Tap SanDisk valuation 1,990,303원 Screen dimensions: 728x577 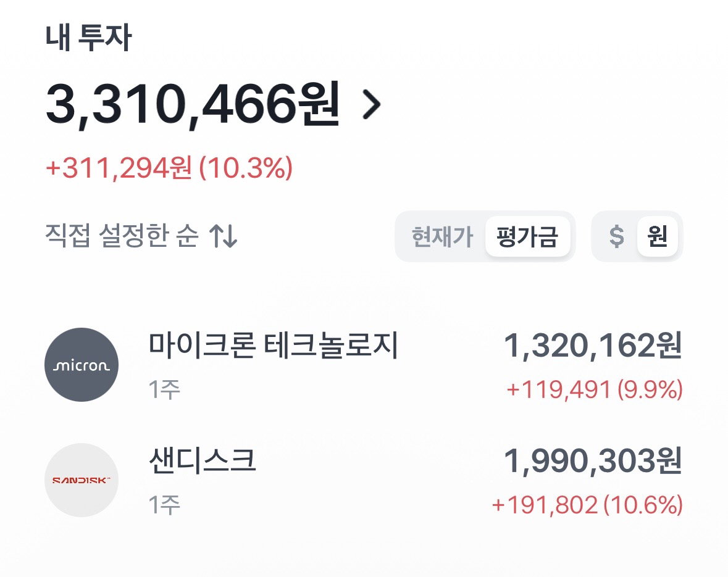pos(593,460)
